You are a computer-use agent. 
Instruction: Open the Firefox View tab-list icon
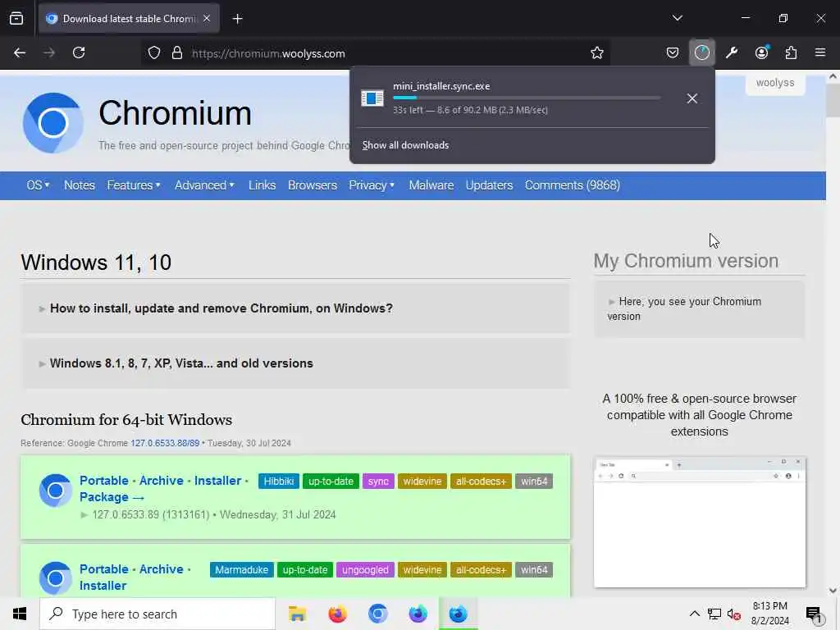[x=16, y=19]
